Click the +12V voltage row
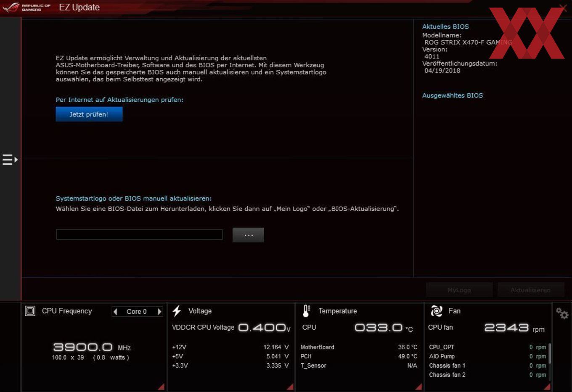This screenshot has width=572, height=392. point(230,347)
